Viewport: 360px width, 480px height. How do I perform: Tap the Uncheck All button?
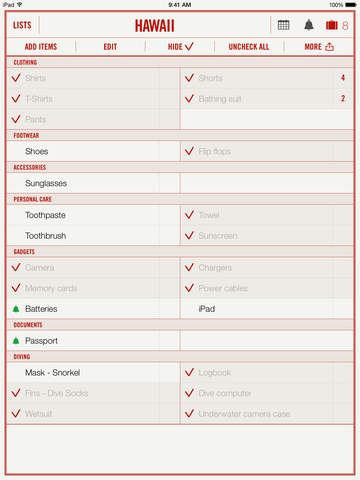coord(249,47)
